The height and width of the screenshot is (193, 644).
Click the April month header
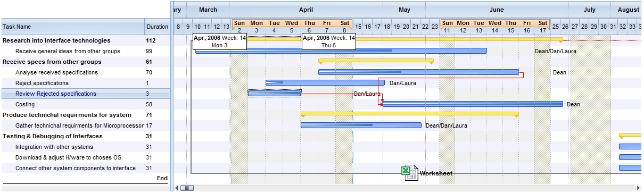tap(306, 10)
